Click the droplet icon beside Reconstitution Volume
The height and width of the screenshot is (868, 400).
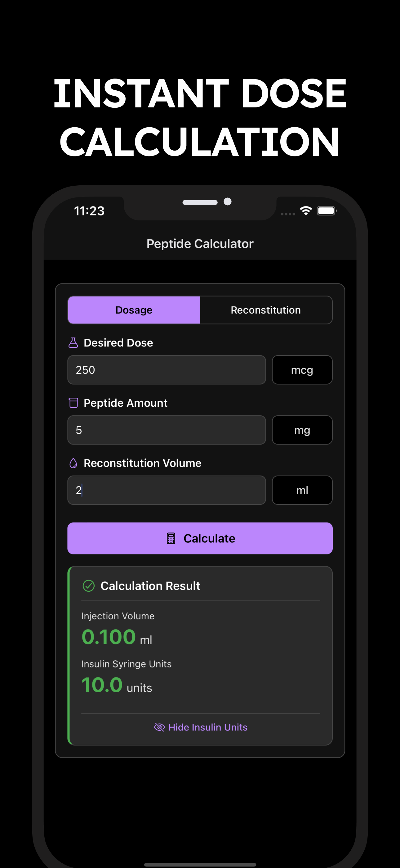73,463
